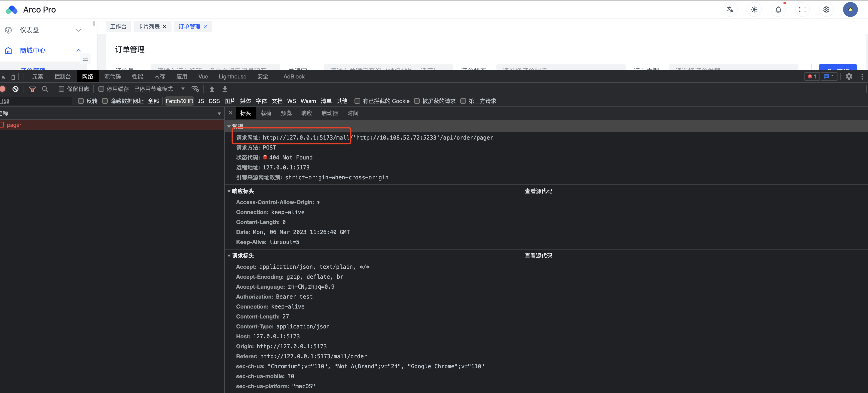
Task: Click the export HAR download icon
Action: tap(225, 89)
